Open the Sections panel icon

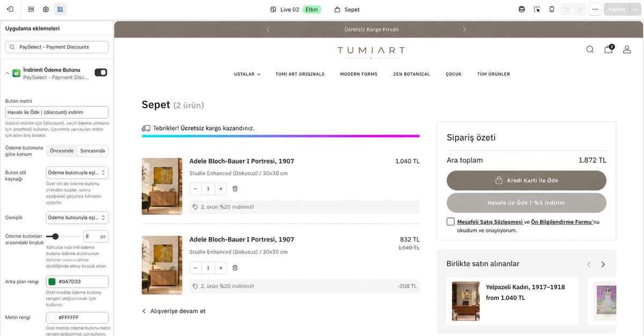coord(31,9)
